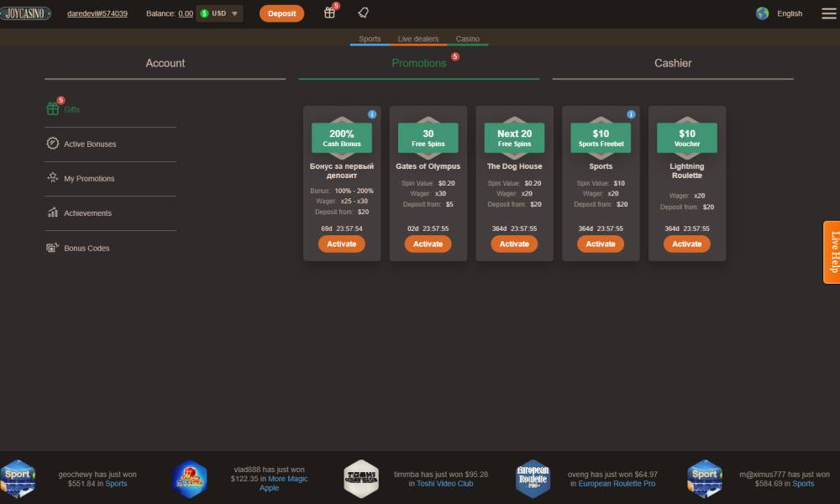The width and height of the screenshot is (840, 504).
Task: Click the notification bell icon in header
Action: point(363,13)
